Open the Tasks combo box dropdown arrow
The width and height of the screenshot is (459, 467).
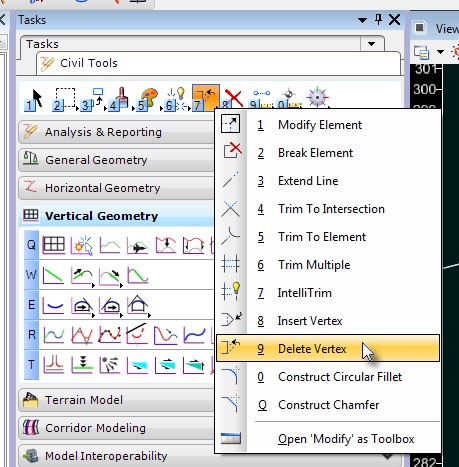click(372, 44)
